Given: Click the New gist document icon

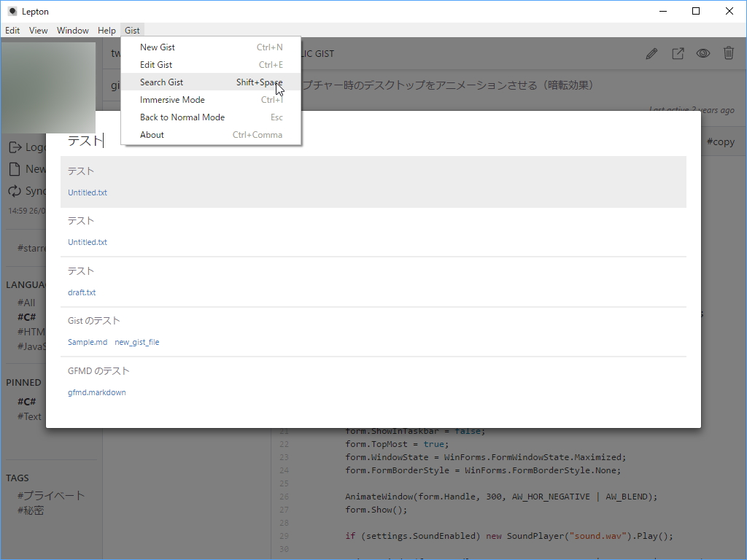Looking at the screenshot, I should [15, 169].
